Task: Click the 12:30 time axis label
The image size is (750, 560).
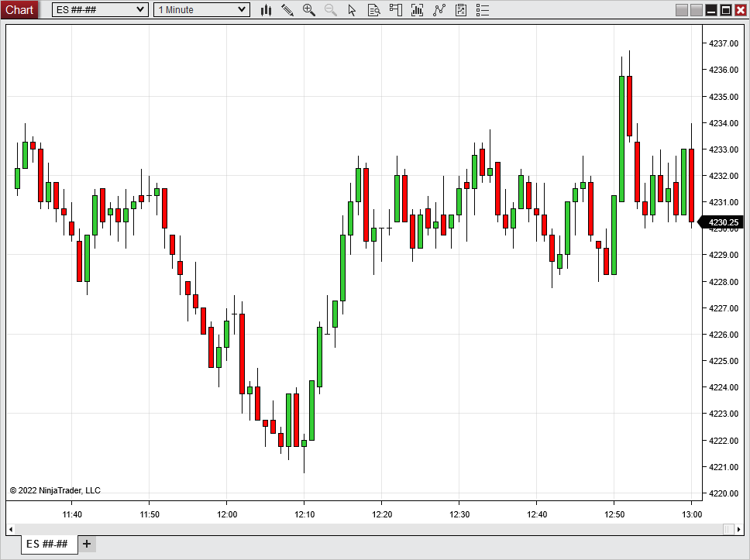Action: coord(459,514)
